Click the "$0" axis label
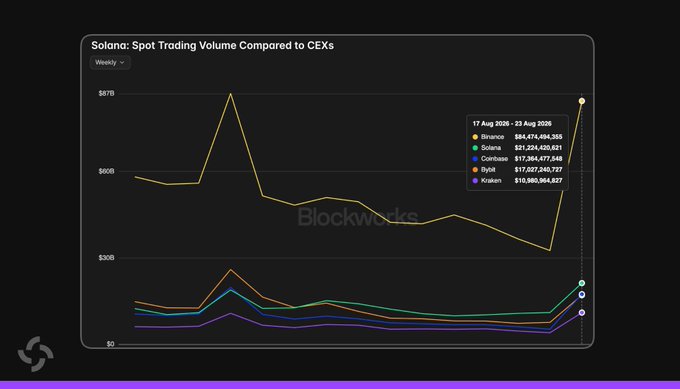 pyautogui.click(x=111, y=344)
